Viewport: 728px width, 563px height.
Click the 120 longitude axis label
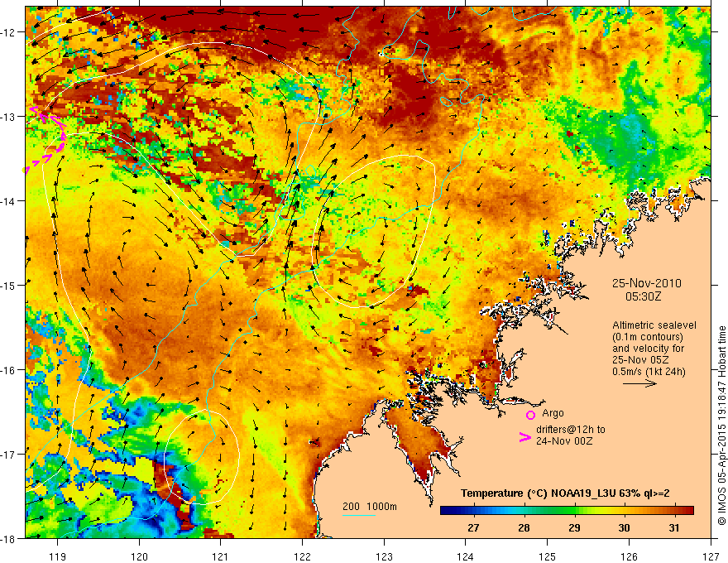(x=139, y=556)
